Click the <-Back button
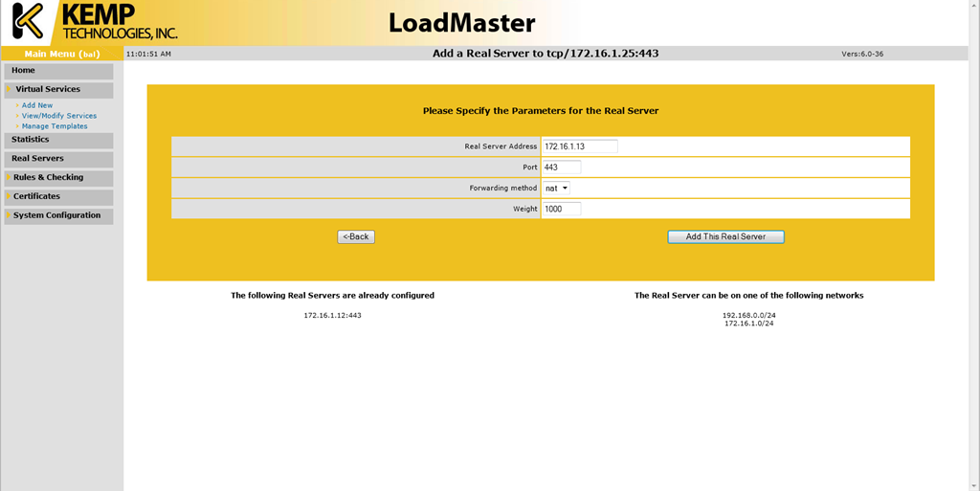This screenshot has height=491, width=980. [356, 236]
